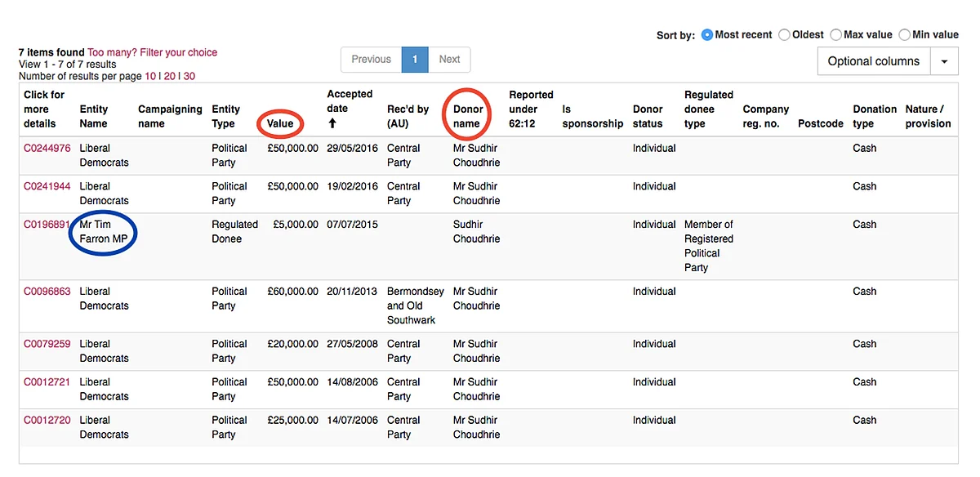This screenshot has width=980, height=477.
Task: Click the Next page button
Action: point(449,60)
